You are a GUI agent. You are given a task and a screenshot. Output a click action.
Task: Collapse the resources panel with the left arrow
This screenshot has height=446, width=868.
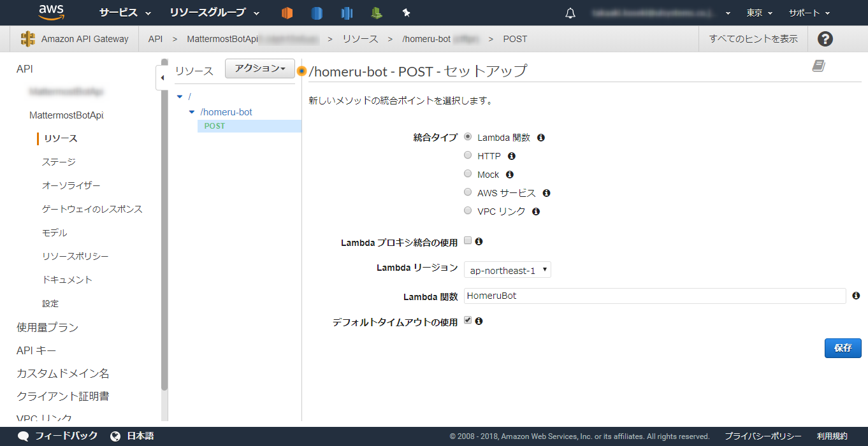(x=163, y=76)
